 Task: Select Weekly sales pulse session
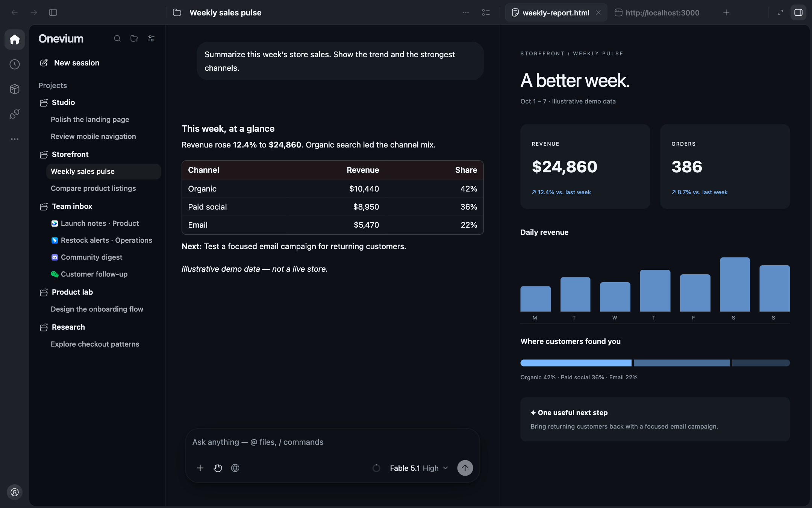tap(103, 171)
